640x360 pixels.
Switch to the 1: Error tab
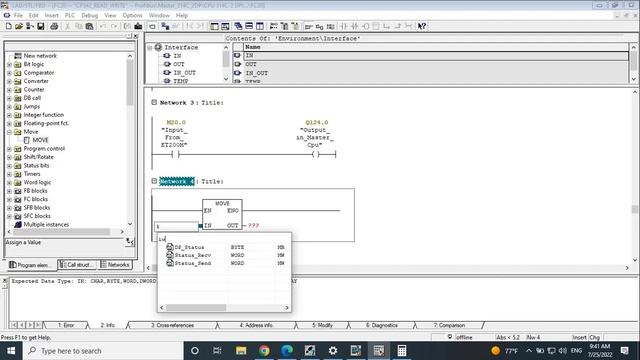pos(66,325)
